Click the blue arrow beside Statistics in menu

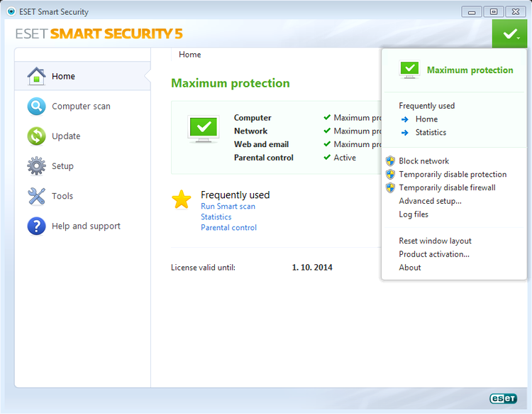click(404, 133)
